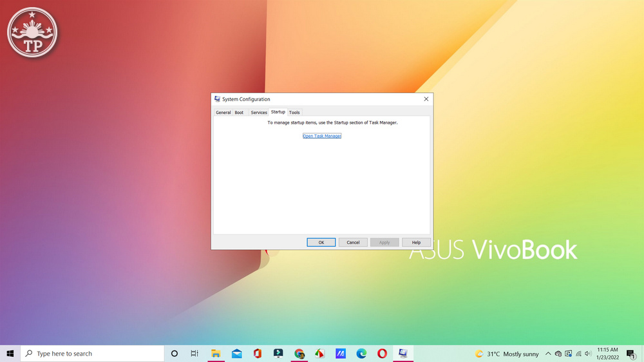This screenshot has height=362, width=644.
Task: Close the System Configuration dialog
Action: pyautogui.click(x=426, y=99)
